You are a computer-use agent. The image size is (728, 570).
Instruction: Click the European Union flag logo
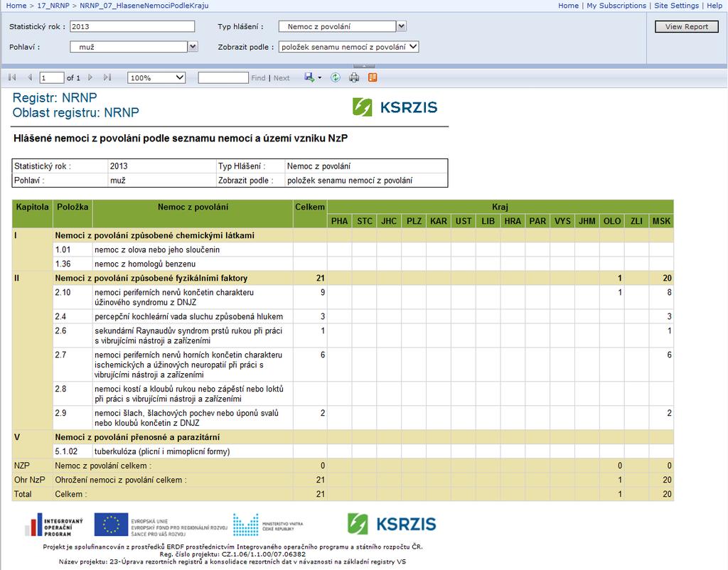tap(111, 525)
